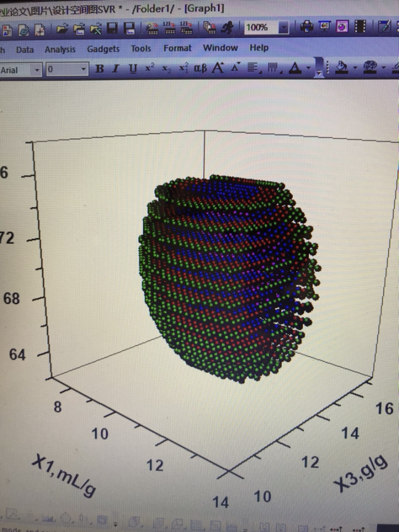Toggle Italic text formatting
Screen dimensions: 399x532
pos(116,69)
